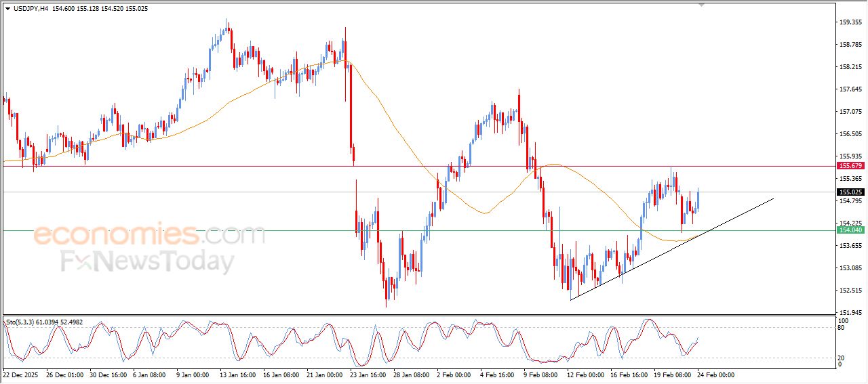This screenshot has height=384, width=868.
Task: Click the dropdown triangle beside USDJPY,H4
Action: [7, 9]
